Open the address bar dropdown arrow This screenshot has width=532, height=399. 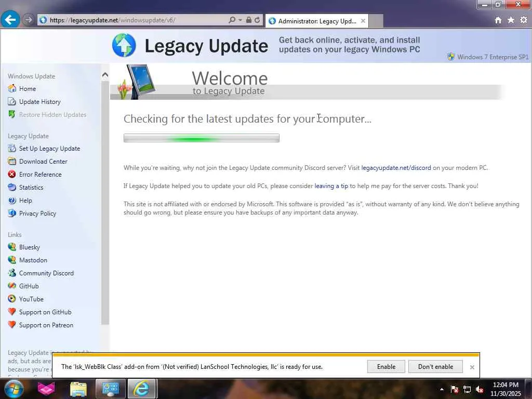240,20
